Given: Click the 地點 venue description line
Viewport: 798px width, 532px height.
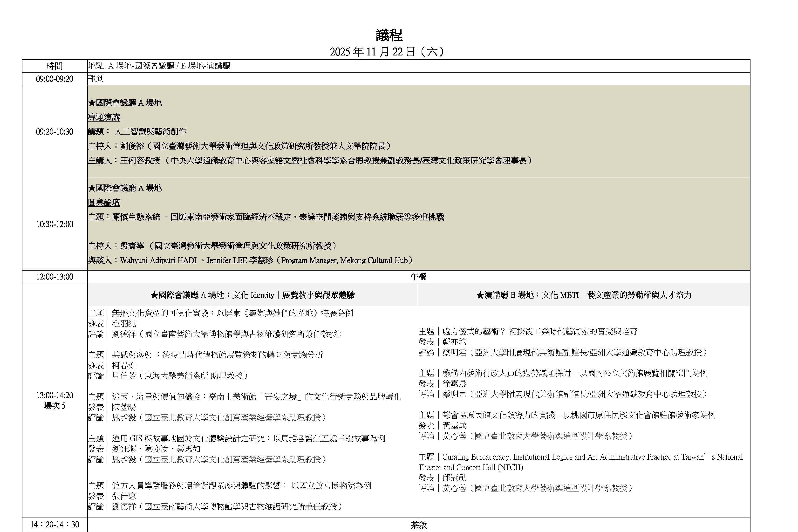Looking at the screenshot, I should coord(159,66).
